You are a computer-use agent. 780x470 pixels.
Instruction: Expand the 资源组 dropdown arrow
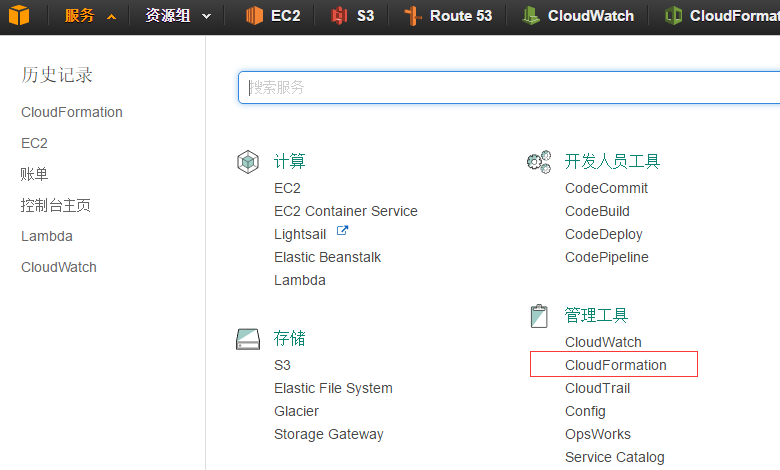(206, 17)
